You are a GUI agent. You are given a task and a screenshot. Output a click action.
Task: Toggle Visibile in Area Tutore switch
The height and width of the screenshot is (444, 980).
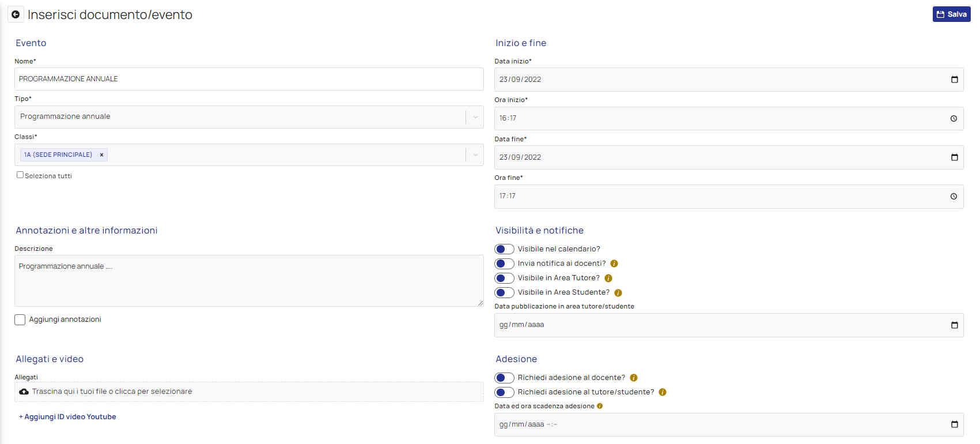[504, 278]
